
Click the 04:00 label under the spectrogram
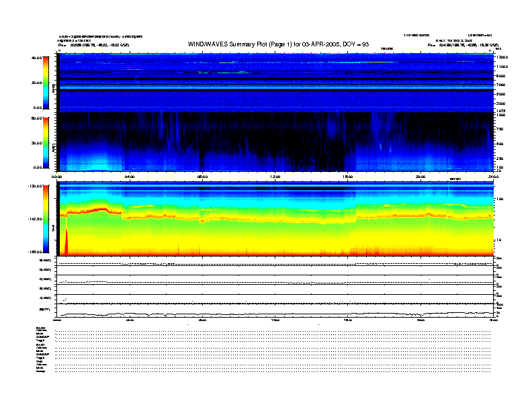coord(130,177)
